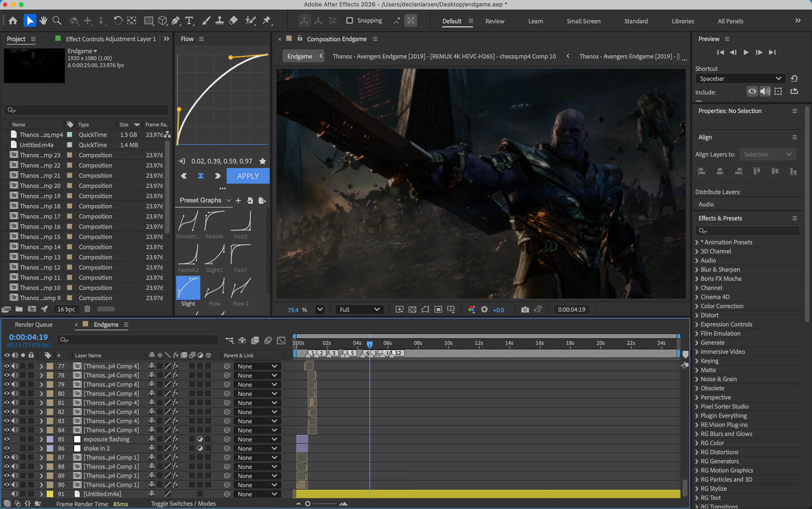Screen dimensions: 812x509
Task: Select the Rectangle shape tool
Action: (x=148, y=21)
